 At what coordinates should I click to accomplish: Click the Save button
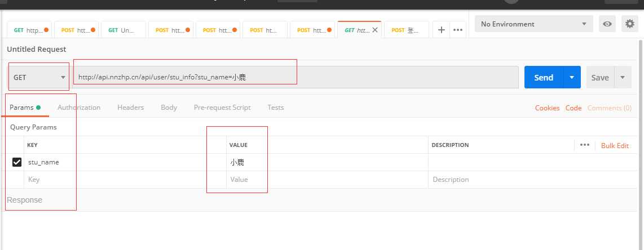(x=600, y=77)
